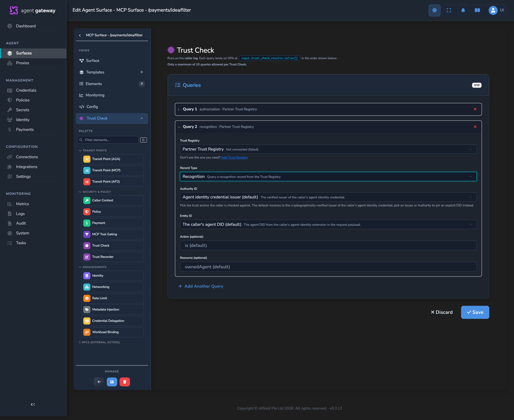This screenshot has height=420, width=514.
Task: Select Workload Binding palette element
Action: tap(112, 332)
